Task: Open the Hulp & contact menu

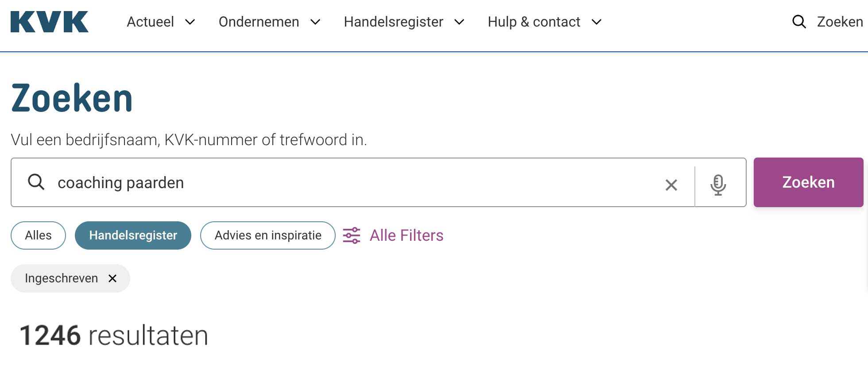Action: click(534, 22)
